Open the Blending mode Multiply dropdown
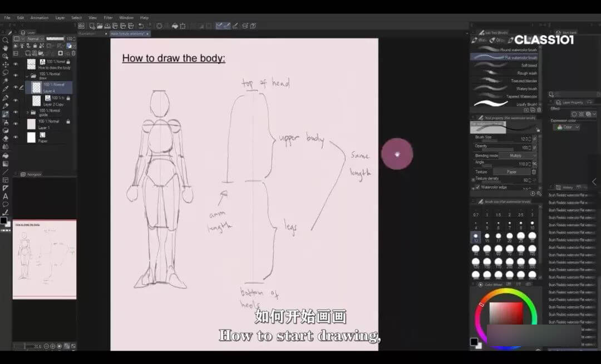 pos(511,156)
